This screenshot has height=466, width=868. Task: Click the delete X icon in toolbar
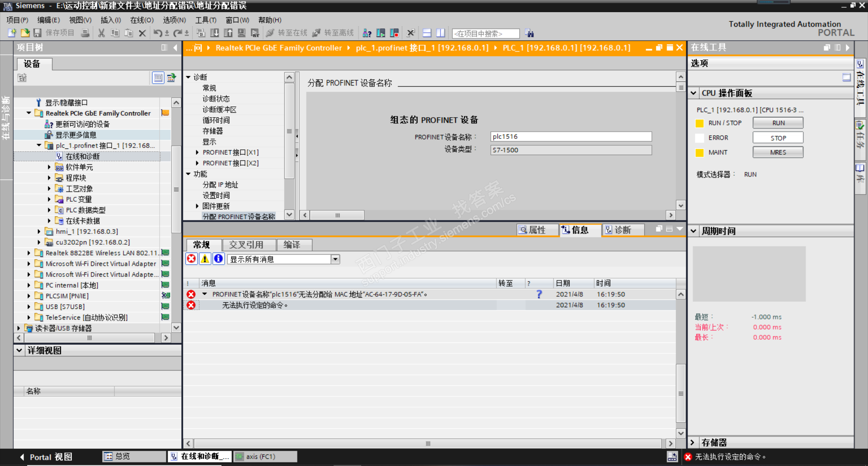[x=142, y=33]
